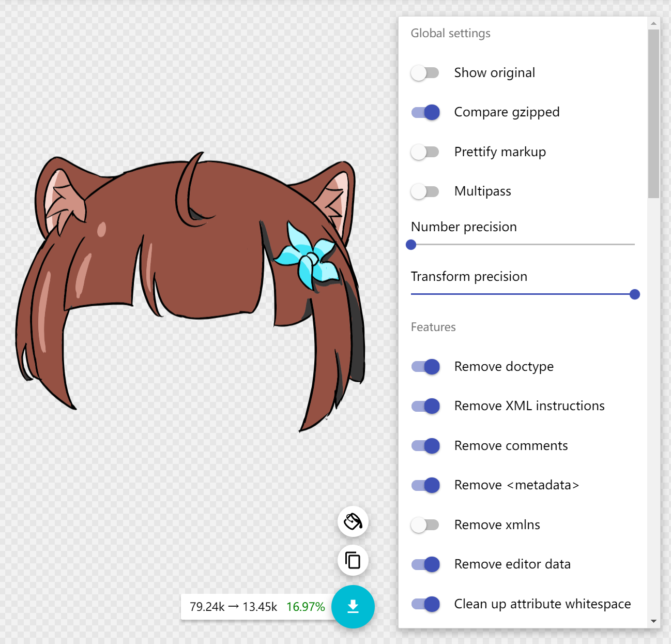Enable Prettify markup switch

425,152
